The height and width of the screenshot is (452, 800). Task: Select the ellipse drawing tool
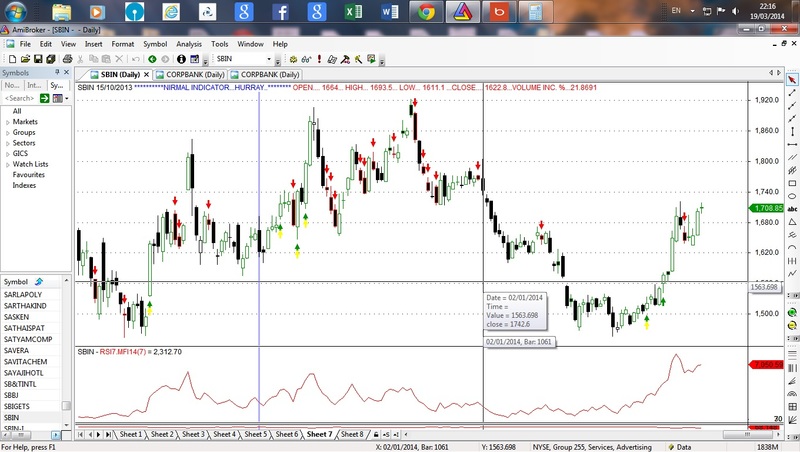792,196
